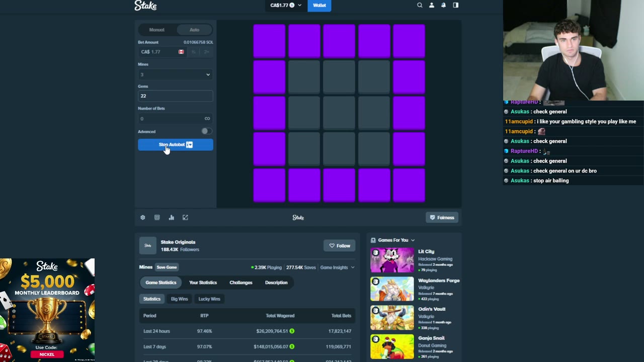Toggle the Advanced switch
This screenshot has height=362, width=644.
pyautogui.click(x=206, y=131)
